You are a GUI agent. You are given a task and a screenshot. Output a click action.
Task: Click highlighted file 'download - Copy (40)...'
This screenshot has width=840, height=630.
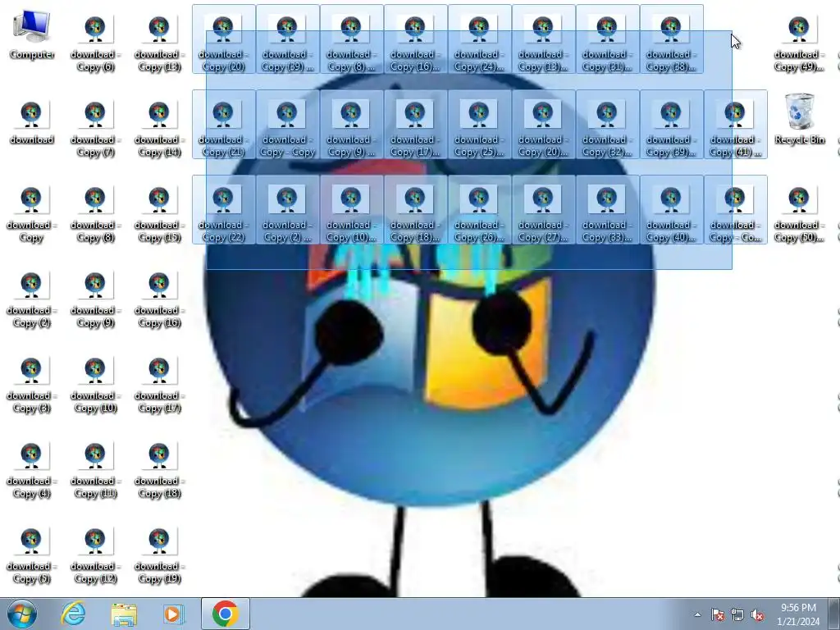tap(671, 209)
